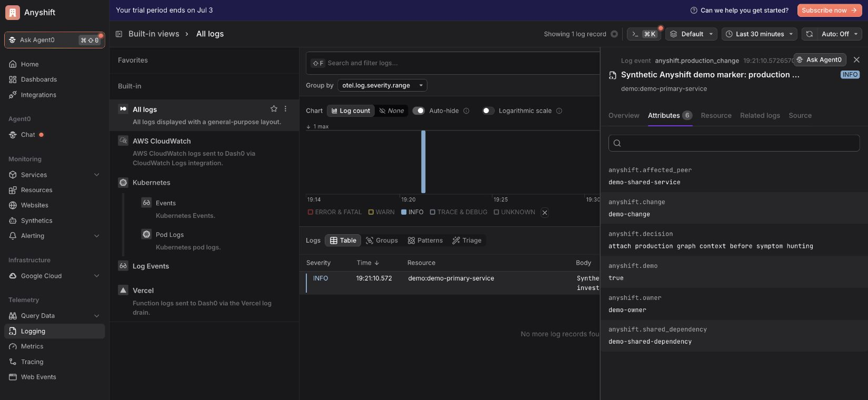This screenshot has width=868, height=400.
Task: Click the Subscribe now button
Action: pyautogui.click(x=829, y=10)
